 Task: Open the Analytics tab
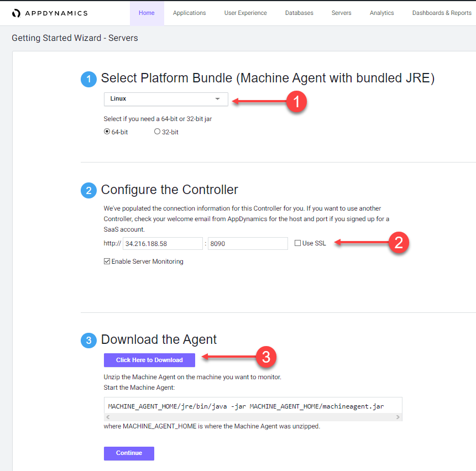381,13
